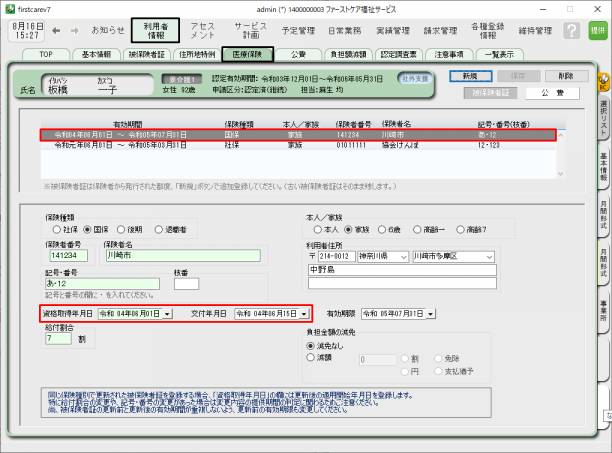Click the yellow side panel handle icon
This screenshot has width=612, height=453.
point(603,79)
